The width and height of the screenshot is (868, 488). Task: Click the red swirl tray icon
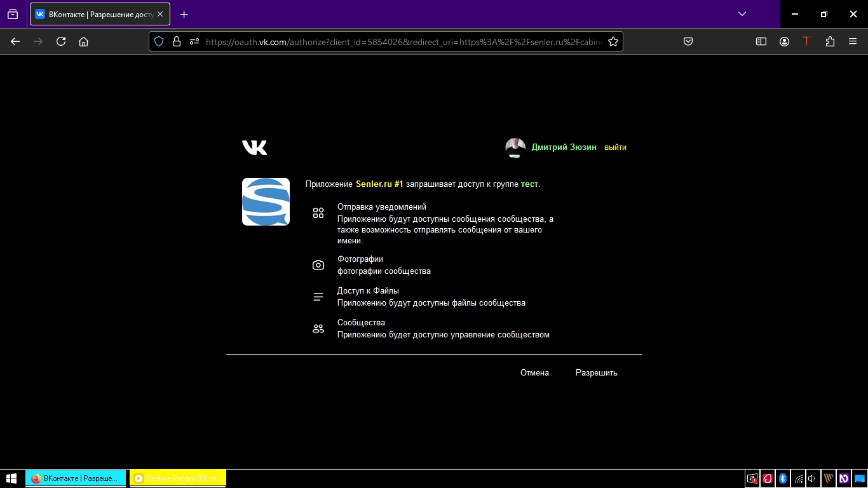[x=768, y=478]
